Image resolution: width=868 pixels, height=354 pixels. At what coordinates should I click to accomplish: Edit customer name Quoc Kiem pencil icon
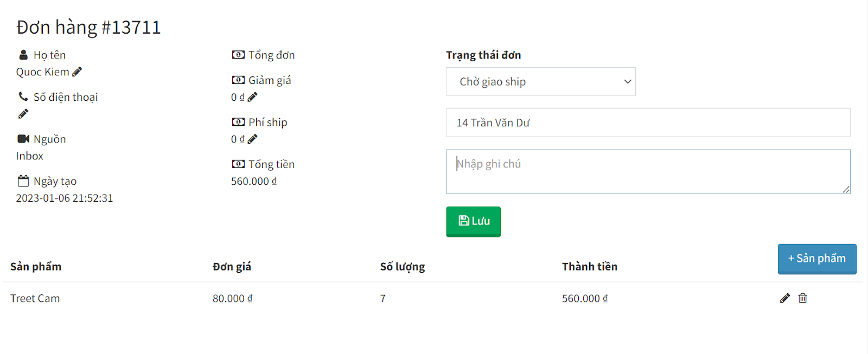[x=77, y=72]
